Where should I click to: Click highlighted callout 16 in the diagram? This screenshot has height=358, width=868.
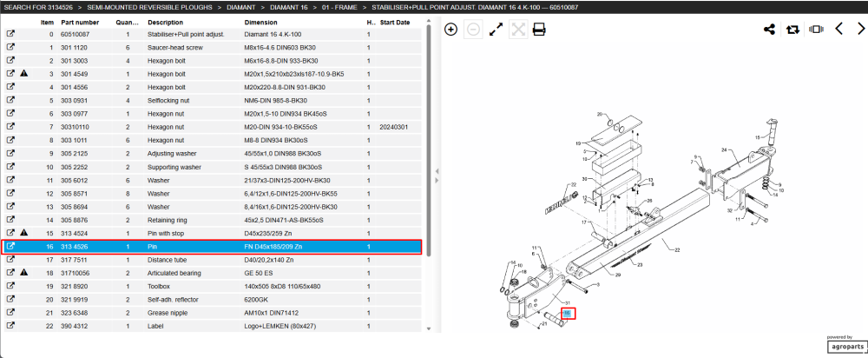[x=568, y=313]
